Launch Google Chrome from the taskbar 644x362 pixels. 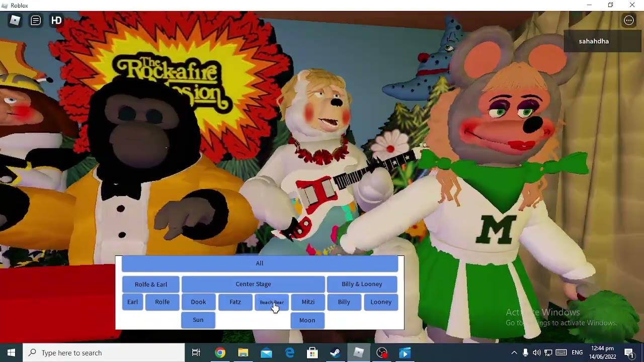pyautogui.click(x=220, y=353)
